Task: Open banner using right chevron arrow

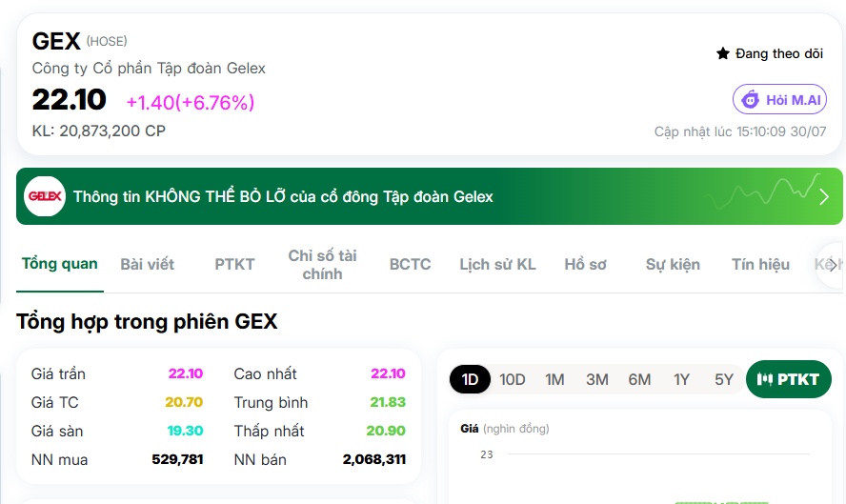Action: point(824,197)
